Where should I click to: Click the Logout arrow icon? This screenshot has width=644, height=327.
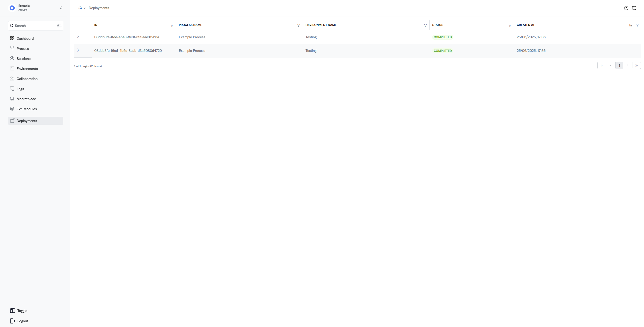[x=13, y=321]
